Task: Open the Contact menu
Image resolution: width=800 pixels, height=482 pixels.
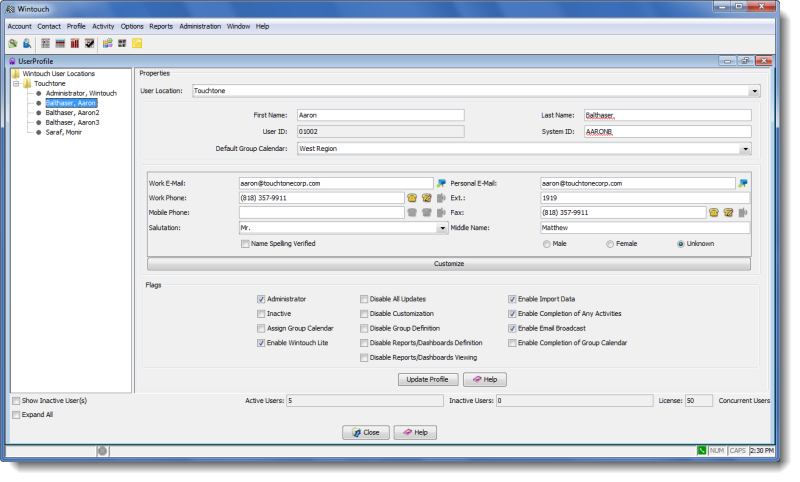Action: click(x=49, y=27)
